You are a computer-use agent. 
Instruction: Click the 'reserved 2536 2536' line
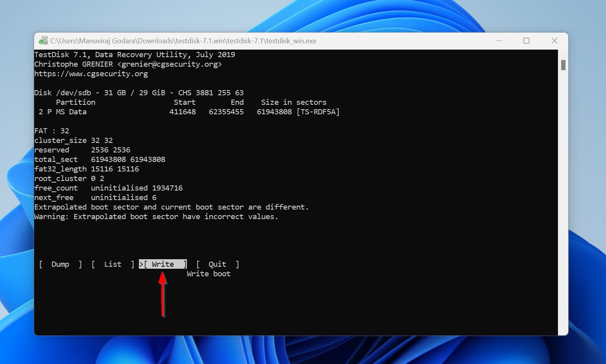(x=82, y=150)
